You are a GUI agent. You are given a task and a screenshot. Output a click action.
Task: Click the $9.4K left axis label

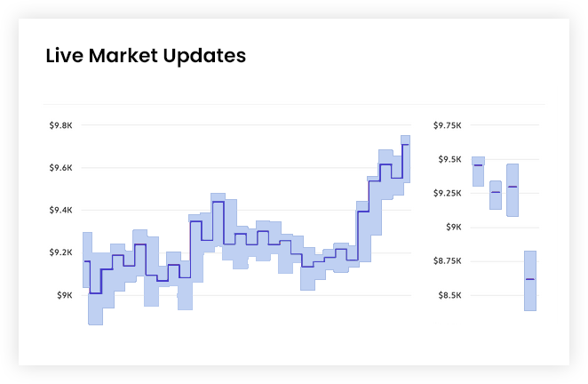[x=61, y=211]
